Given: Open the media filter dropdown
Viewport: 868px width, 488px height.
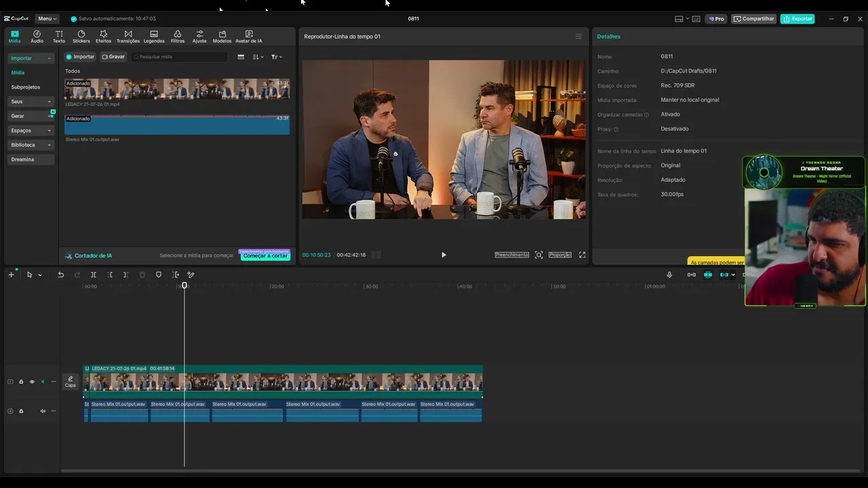Looking at the screenshot, I should click(x=277, y=57).
